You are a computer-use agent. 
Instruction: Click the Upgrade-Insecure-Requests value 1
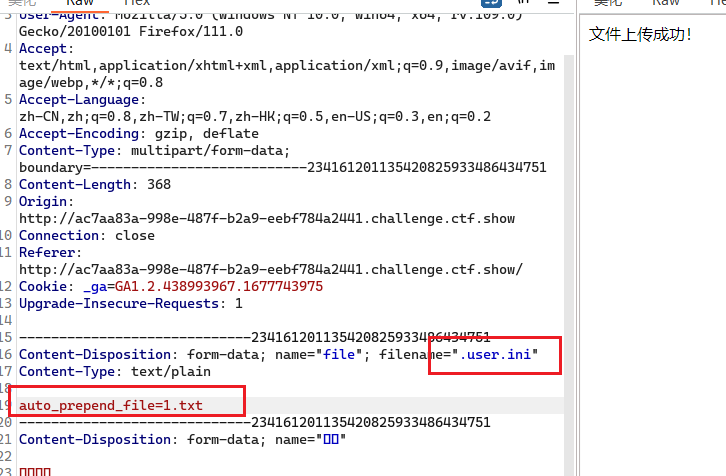238,303
